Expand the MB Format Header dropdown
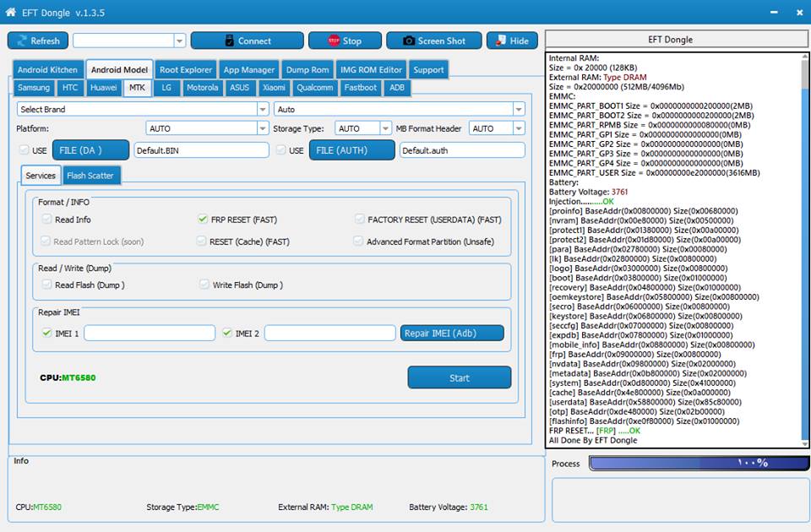811x532 pixels. click(x=519, y=128)
